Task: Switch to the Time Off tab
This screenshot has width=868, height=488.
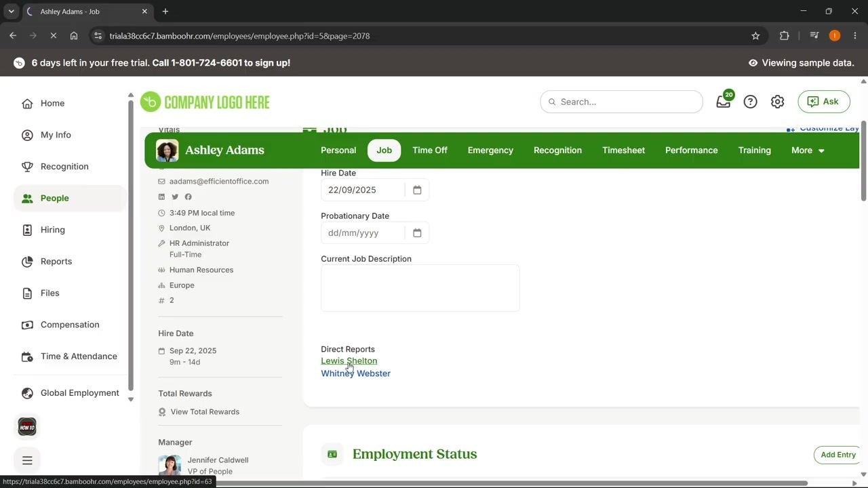Action: tap(430, 150)
